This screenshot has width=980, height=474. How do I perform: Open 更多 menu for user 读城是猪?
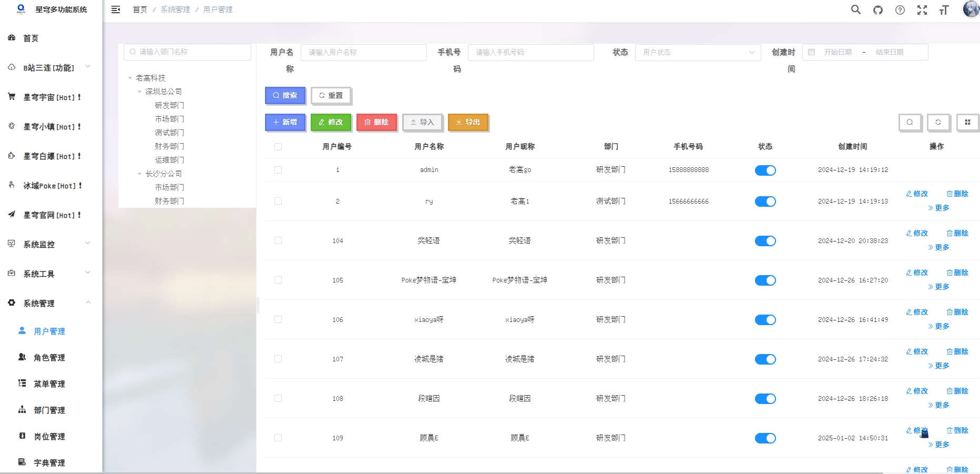939,366
